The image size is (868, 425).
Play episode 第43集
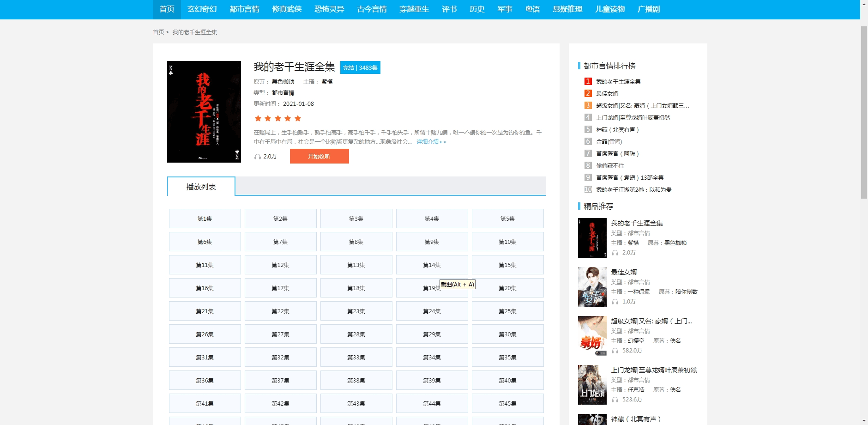(x=356, y=403)
